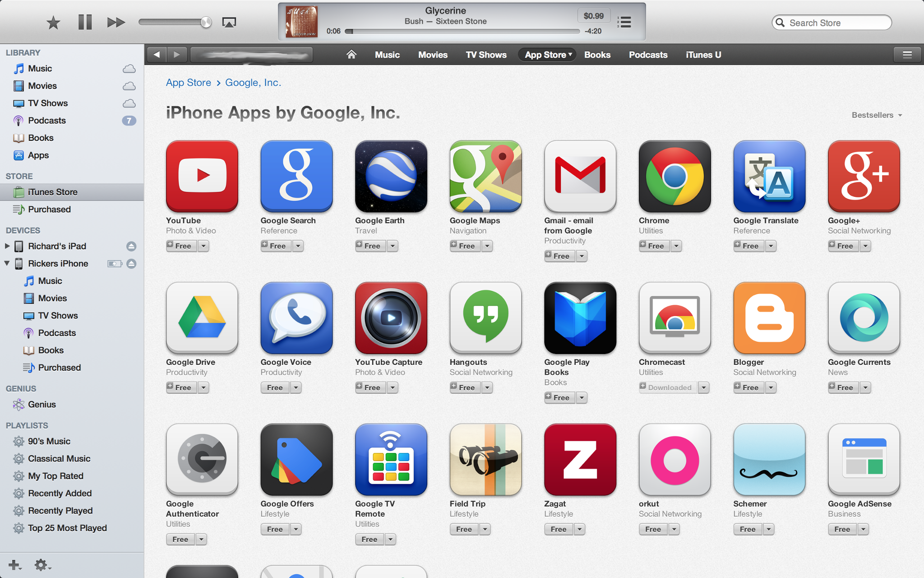Toggle Chromecast Downloaded button state
924x578 pixels.
point(666,387)
